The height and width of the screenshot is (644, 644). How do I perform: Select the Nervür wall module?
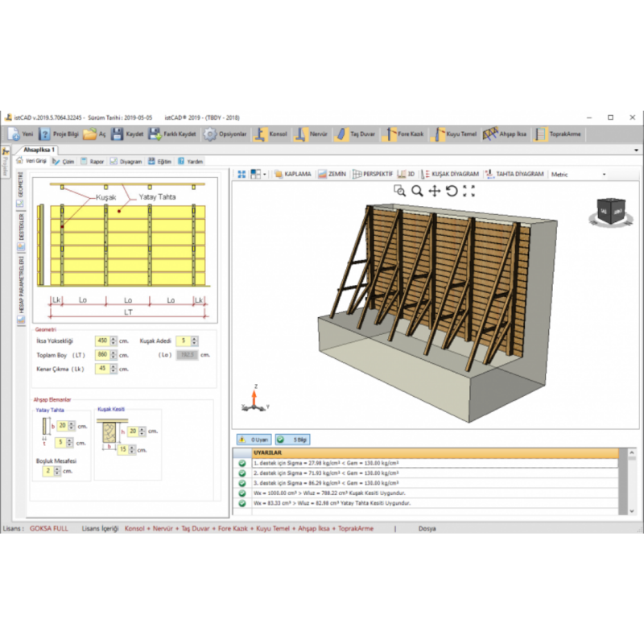click(311, 134)
